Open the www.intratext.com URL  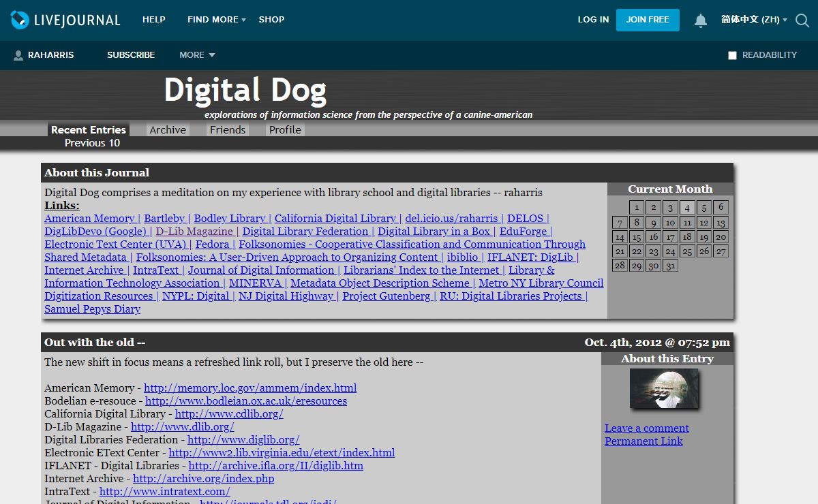point(165,492)
